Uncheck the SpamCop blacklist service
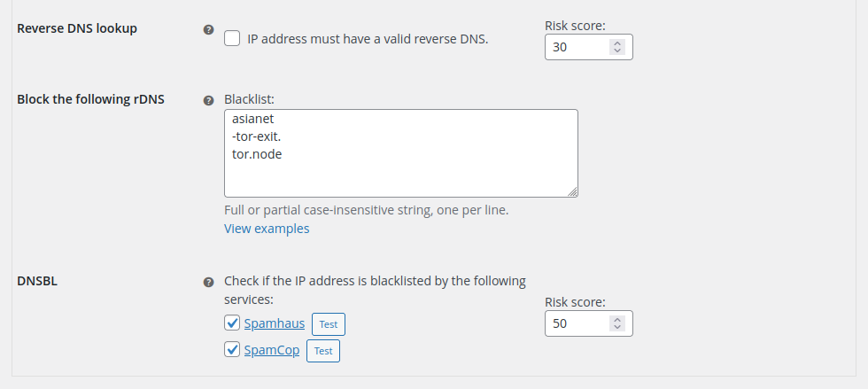This screenshot has height=389, width=868. [232, 349]
